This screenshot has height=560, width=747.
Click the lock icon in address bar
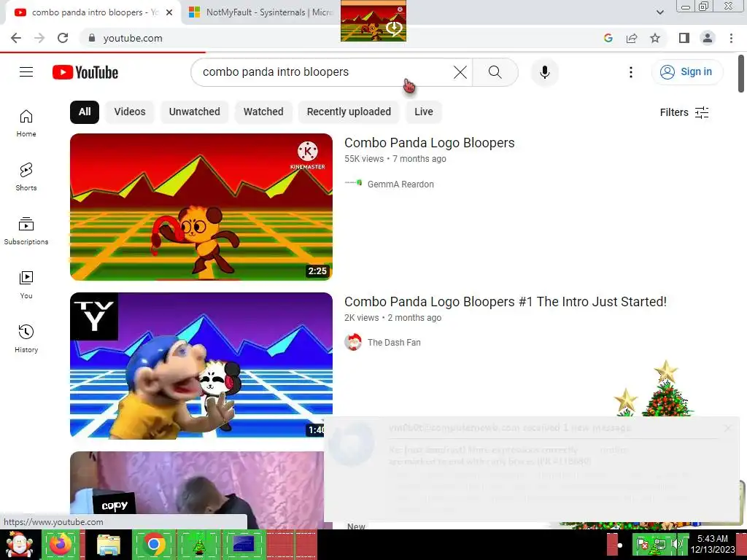pyautogui.click(x=92, y=38)
